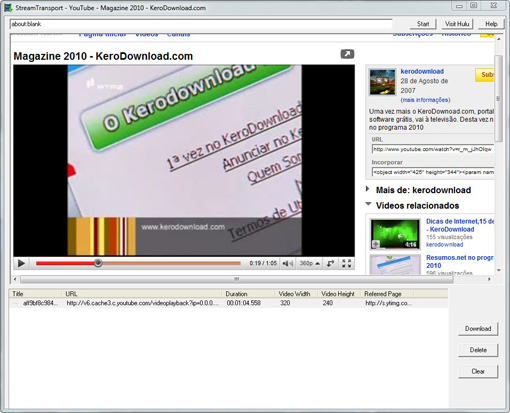The image size is (510, 413).
Task: Sort list by URL column header
Action: pos(141,294)
